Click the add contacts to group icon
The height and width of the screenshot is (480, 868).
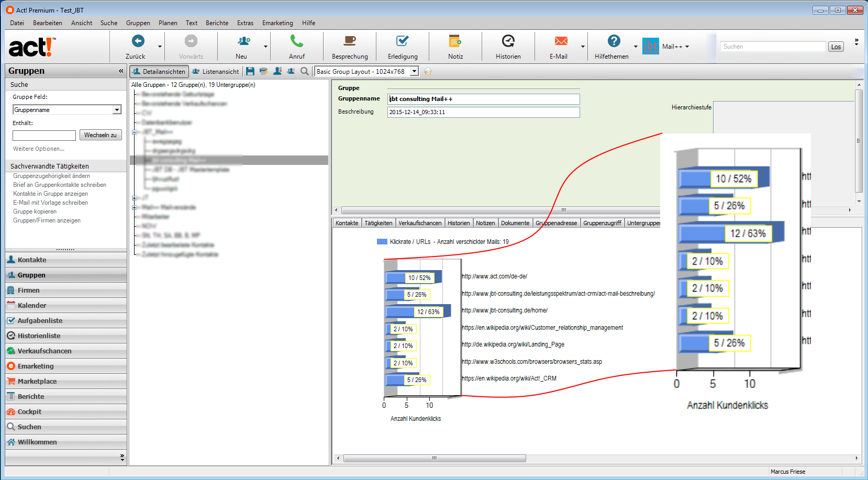(x=277, y=71)
